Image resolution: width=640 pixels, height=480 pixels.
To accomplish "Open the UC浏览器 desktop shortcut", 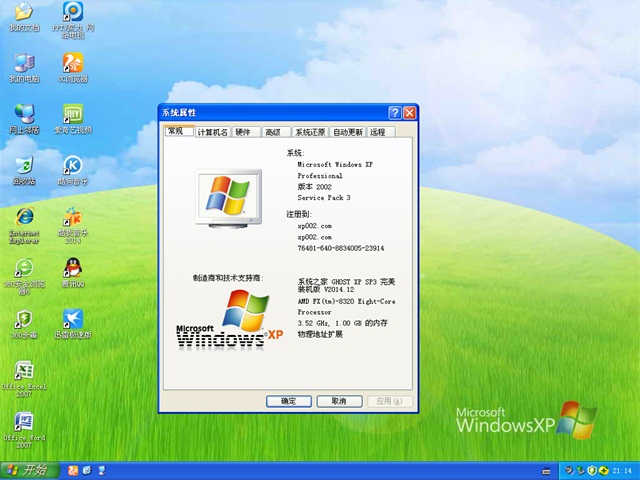I will point(73,64).
